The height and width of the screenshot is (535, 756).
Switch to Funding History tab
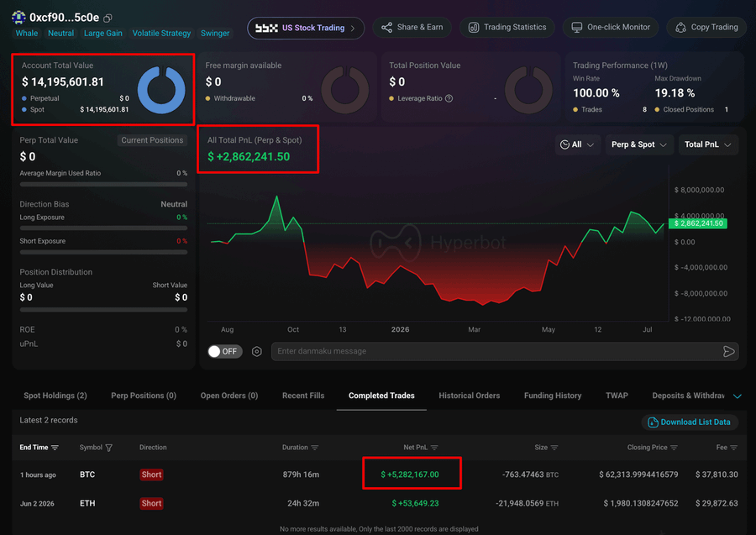point(553,396)
